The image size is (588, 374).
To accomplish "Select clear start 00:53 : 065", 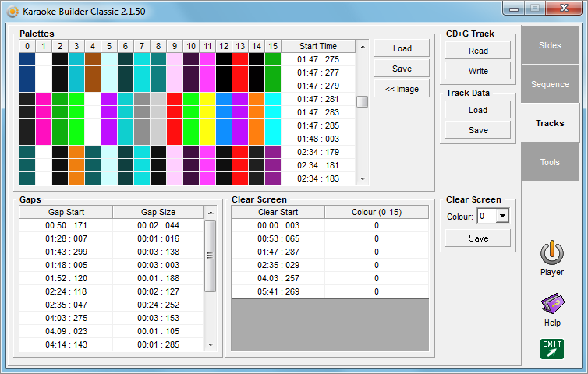I will tap(278, 238).
